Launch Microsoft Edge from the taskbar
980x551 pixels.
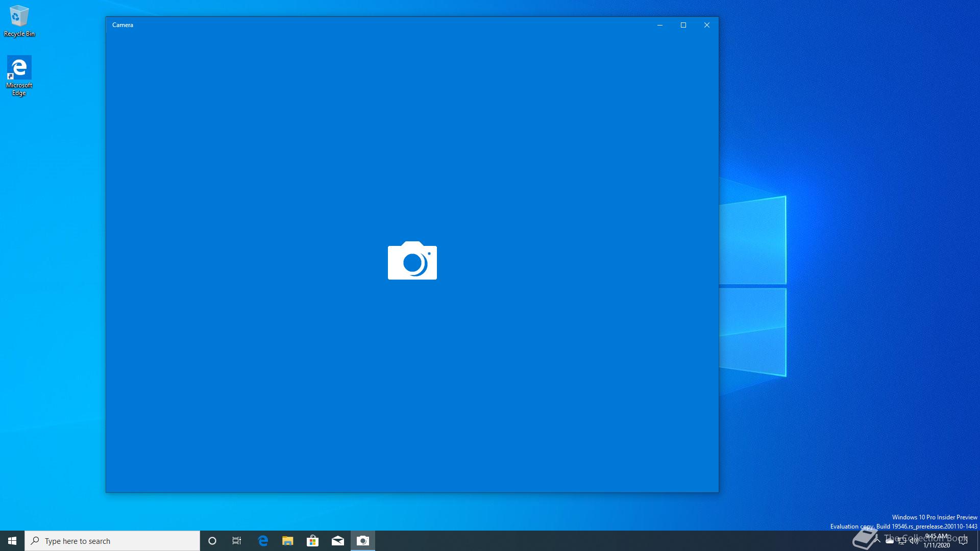coord(263,541)
